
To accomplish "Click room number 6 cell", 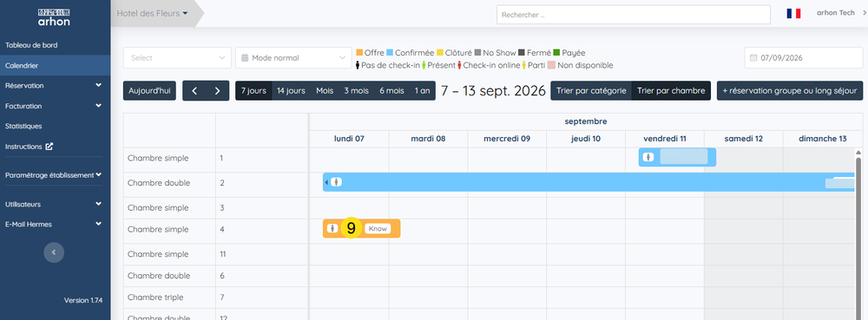I will pyautogui.click(x=262, y=276).
